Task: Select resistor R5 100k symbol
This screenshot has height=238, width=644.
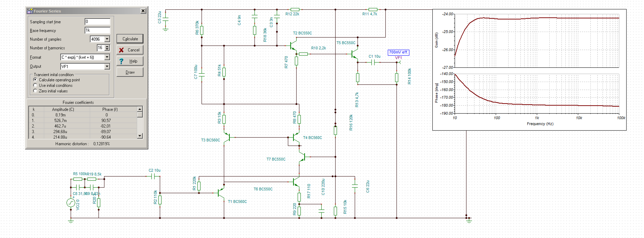Action: point(78,179)
